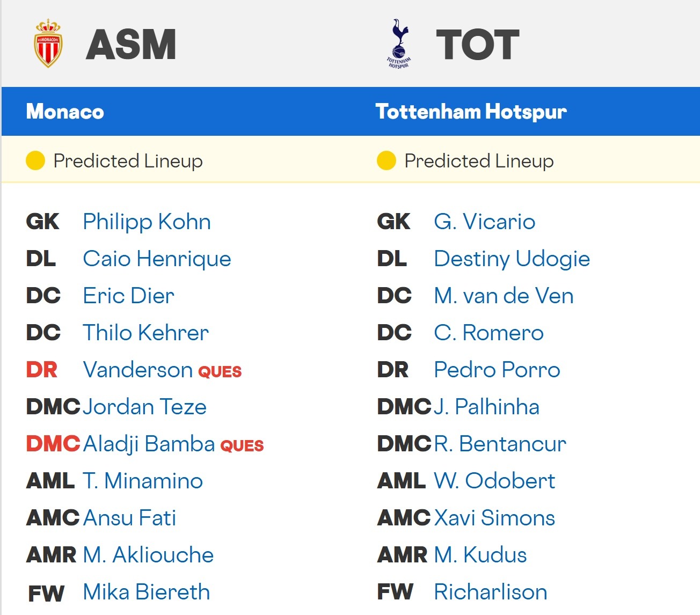Click T. Minamino player link

tap(143, 481)
